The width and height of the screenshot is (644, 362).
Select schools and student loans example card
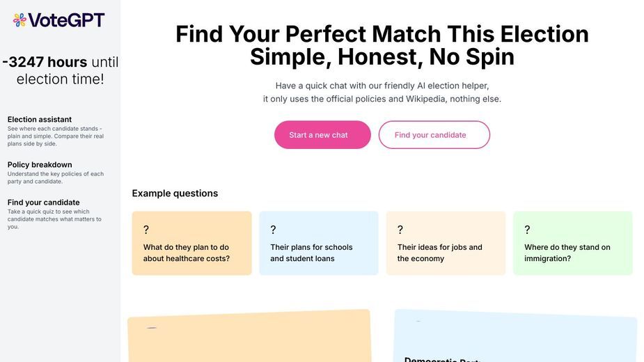pos(319,243)
